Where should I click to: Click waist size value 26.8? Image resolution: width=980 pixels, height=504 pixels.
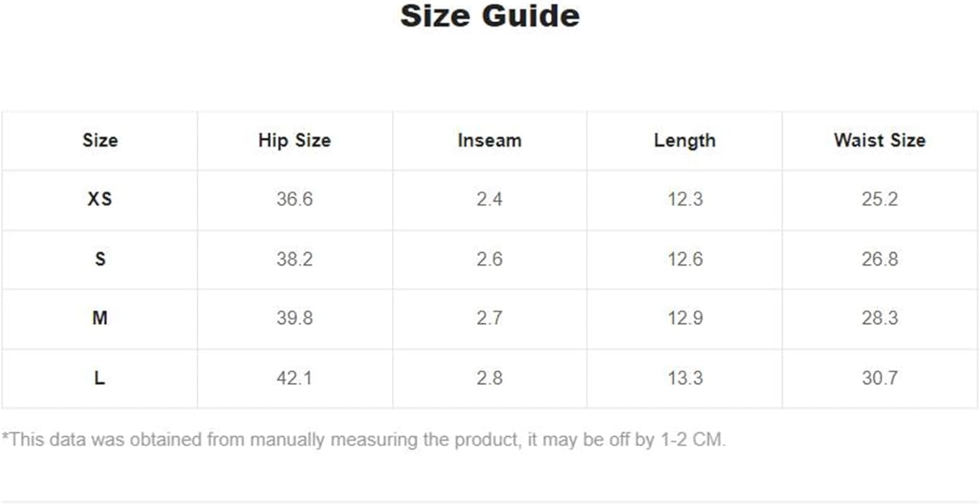(879, 259)
